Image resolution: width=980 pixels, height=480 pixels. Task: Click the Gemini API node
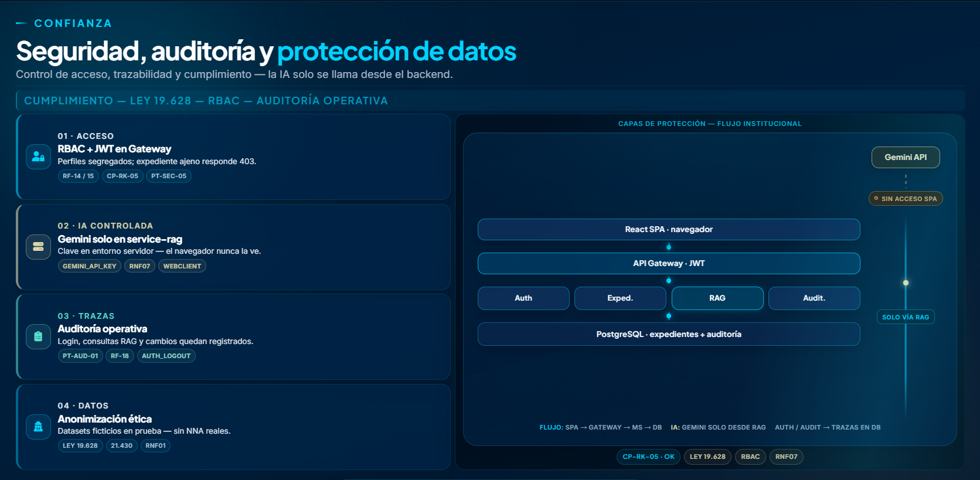pos(906,157)
